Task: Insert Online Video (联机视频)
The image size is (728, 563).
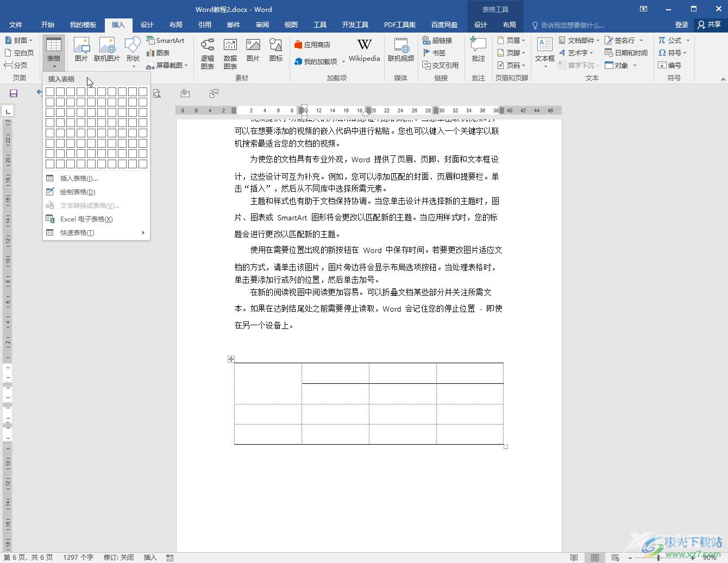Action: (401, 49)
